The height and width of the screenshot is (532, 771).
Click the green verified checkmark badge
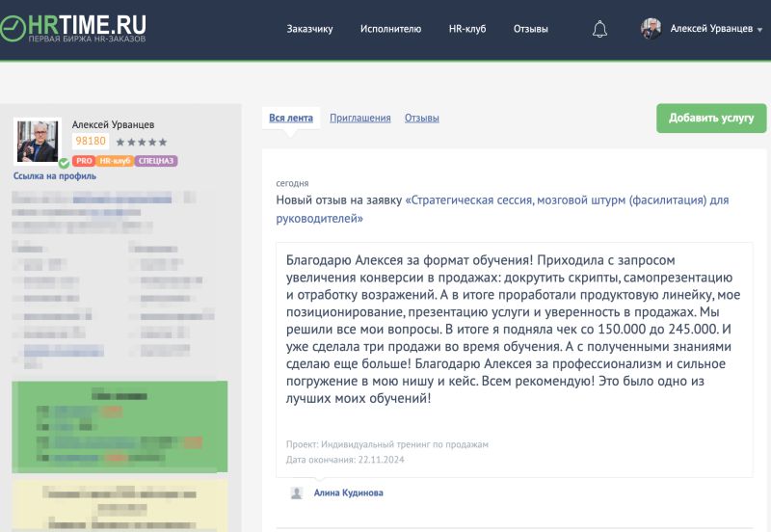tap(64, 163)
